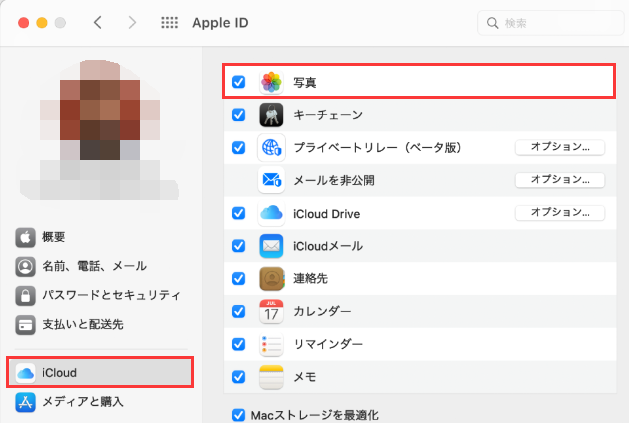Viewport: 629px width, 423px height.
Task: Click the 写真 label text
Action: [x=305, y=83]
